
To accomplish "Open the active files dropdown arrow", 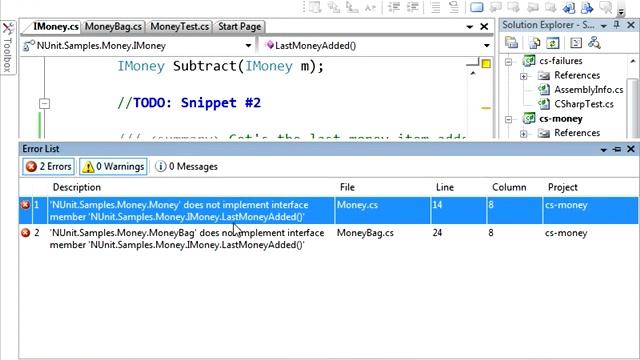I will click(470, 27).
